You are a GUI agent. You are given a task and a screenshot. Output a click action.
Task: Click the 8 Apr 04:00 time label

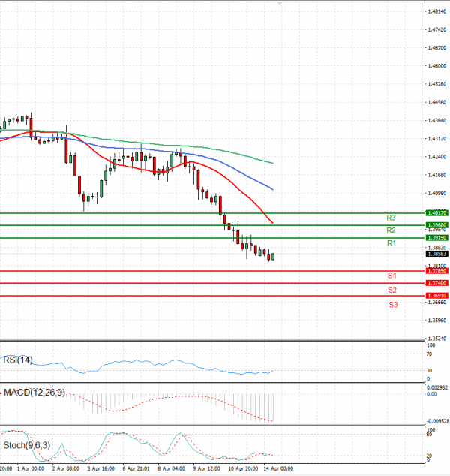(x=171, y=468)
